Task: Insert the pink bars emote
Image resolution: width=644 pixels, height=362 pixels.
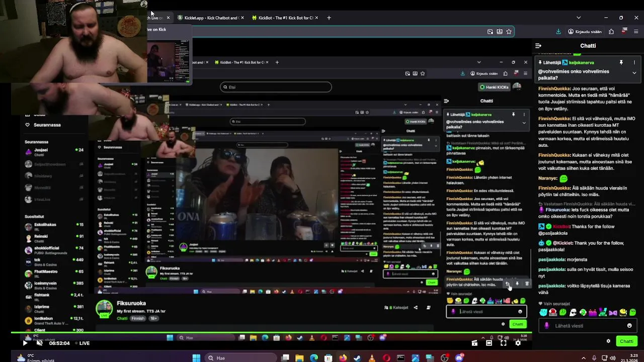Action: pyautogui.click(x=593, y=312)
